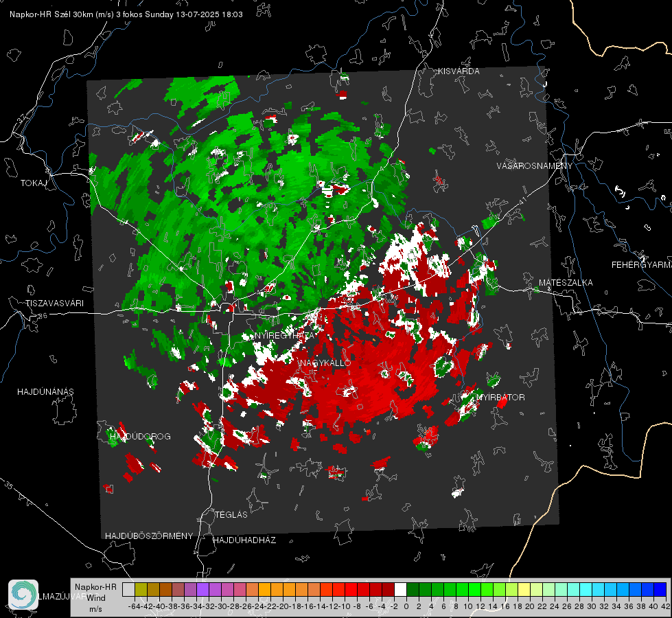Click the HAJDÚBÖSZÖRMÉNY city label

[x=149, y=536]
